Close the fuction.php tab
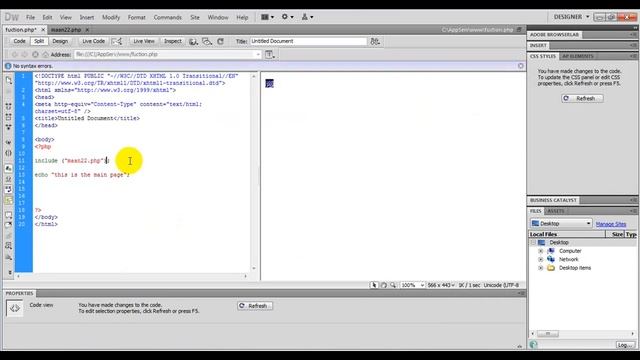Image resolution: width=640 pixels, height=360 pixels. click(x=43, y=30)
